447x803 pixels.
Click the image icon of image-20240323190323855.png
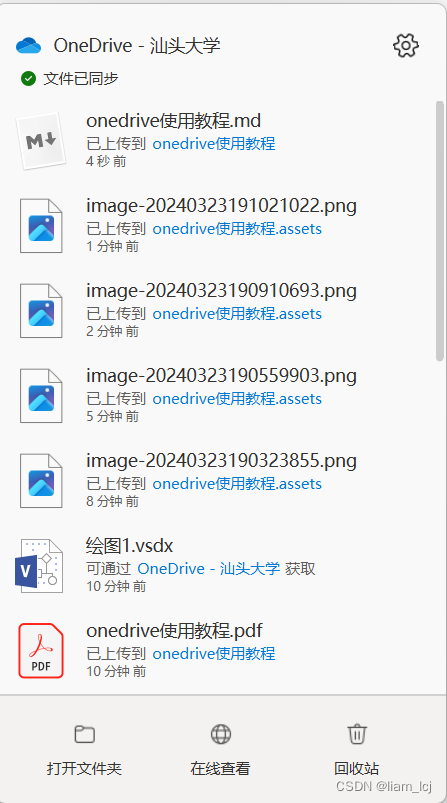click(41, 480)
